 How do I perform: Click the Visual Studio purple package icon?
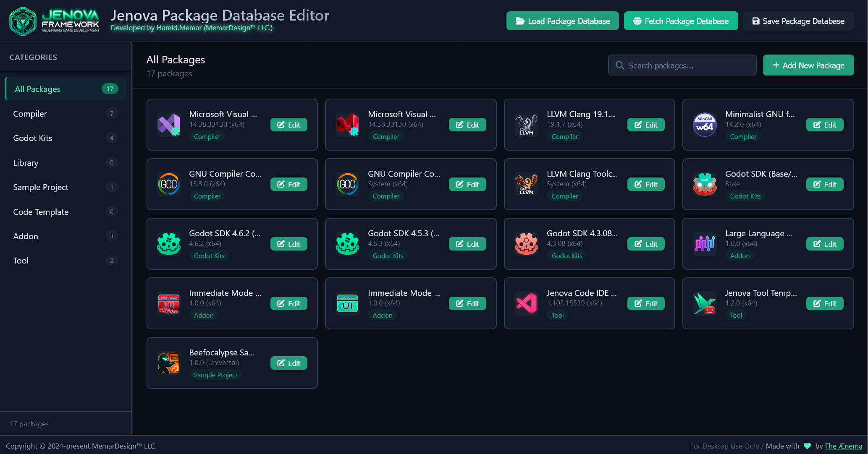pos(169,125)
